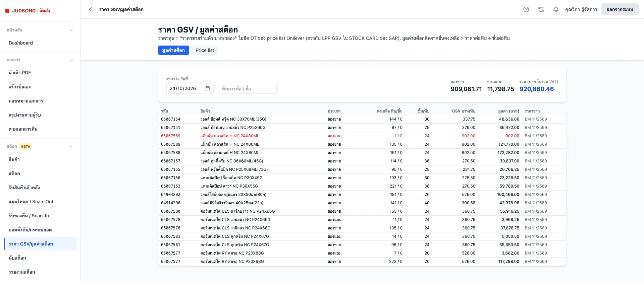Click the date field showing 24/10/2026

(190, 88)
